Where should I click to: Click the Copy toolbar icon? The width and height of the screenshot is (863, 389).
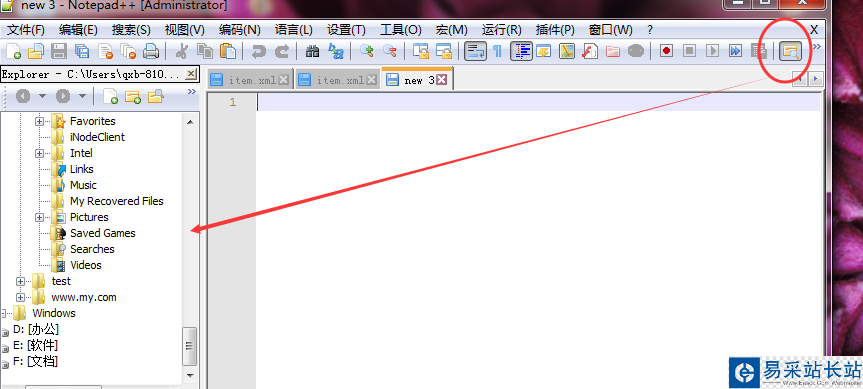point(205,51)
